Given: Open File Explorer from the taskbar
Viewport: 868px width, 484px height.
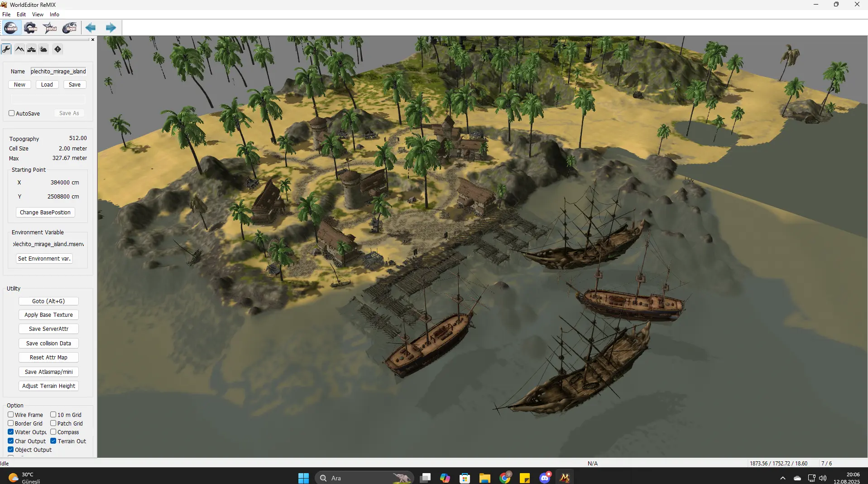Looking at the screenshot, I should coord(485,478).
